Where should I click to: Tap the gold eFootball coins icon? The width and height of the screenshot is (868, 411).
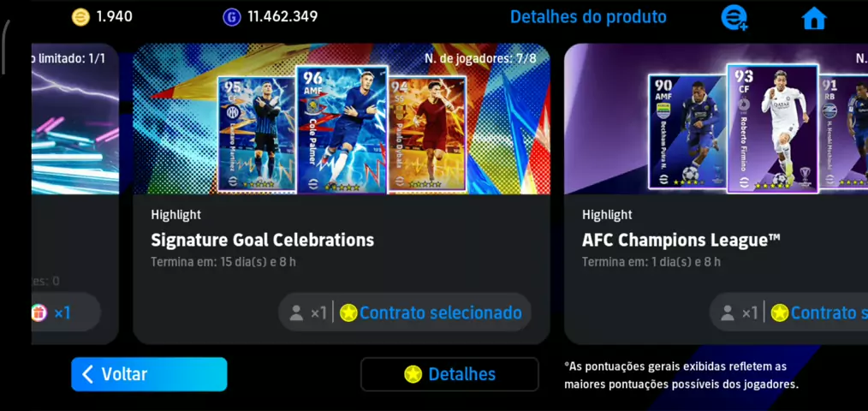[80, 16]
